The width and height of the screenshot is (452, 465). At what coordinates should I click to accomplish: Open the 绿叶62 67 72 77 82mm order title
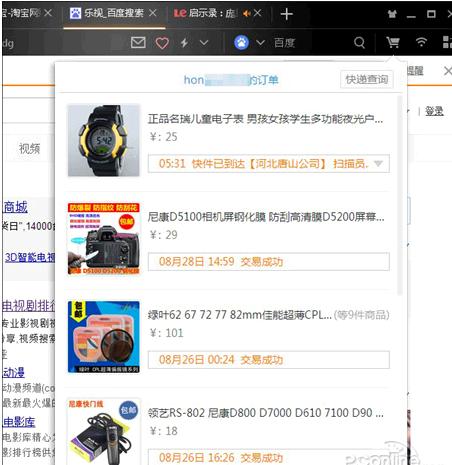(x=240, y=315)
